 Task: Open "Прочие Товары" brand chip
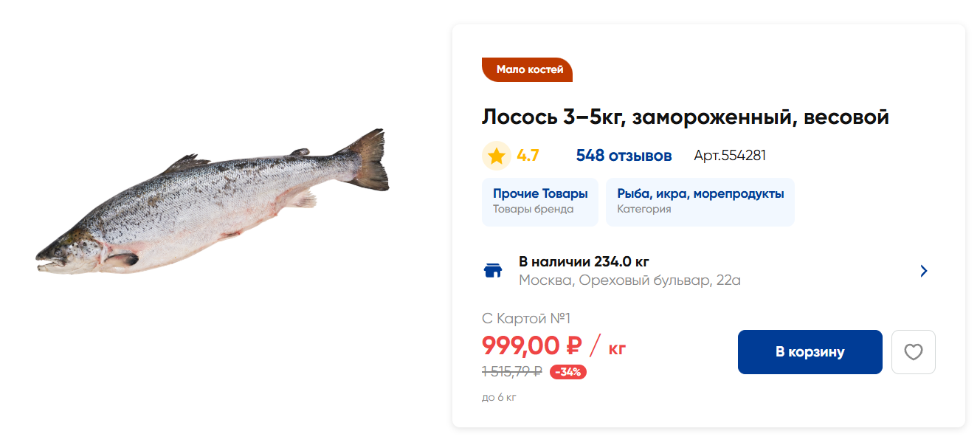(x=540, y=201)
